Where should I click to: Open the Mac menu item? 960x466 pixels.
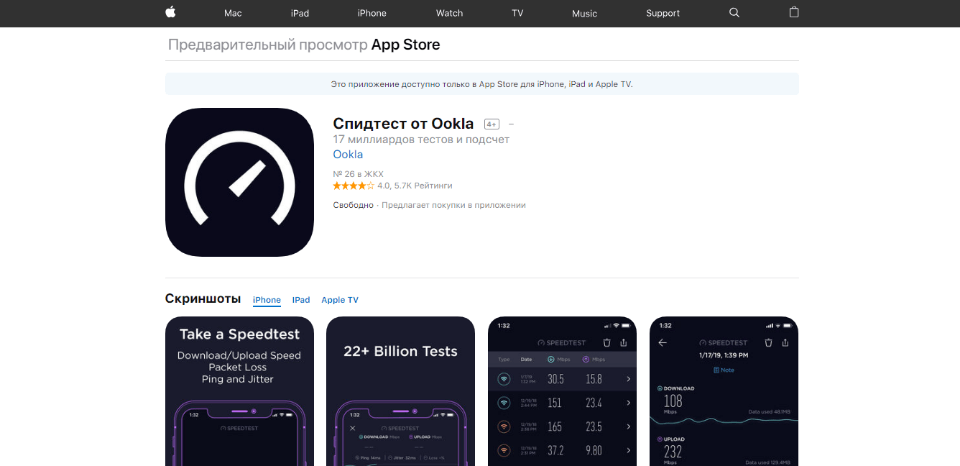point(233,13)
